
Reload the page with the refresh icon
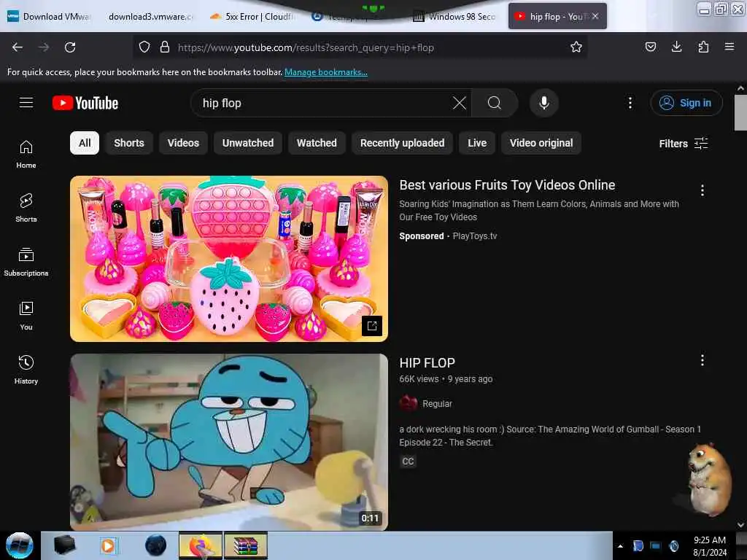70,47
